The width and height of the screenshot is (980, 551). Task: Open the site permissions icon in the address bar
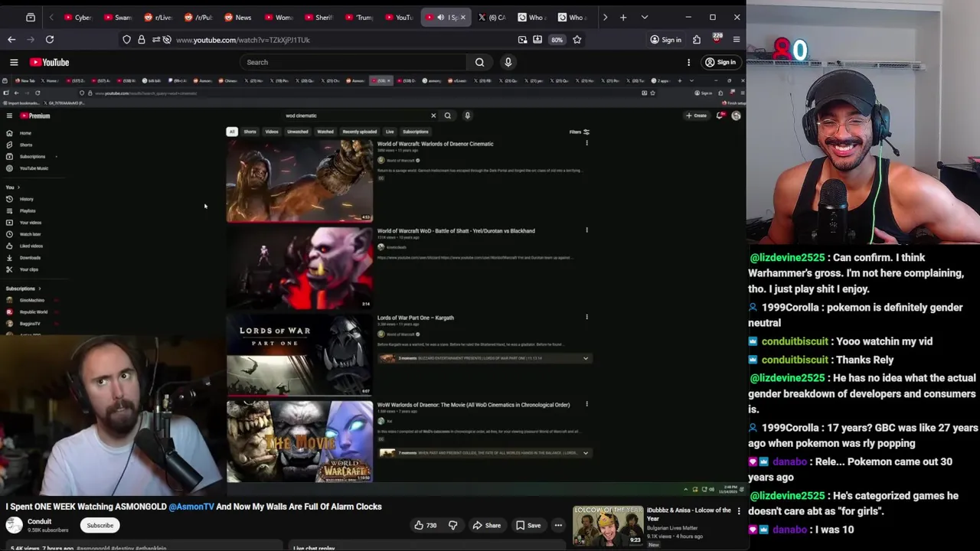pos(155,39)
